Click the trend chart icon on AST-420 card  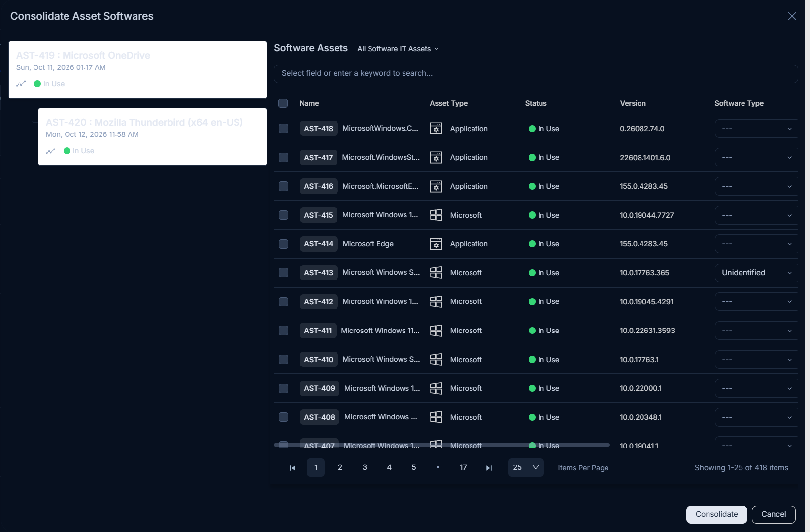tap(50, 151)
